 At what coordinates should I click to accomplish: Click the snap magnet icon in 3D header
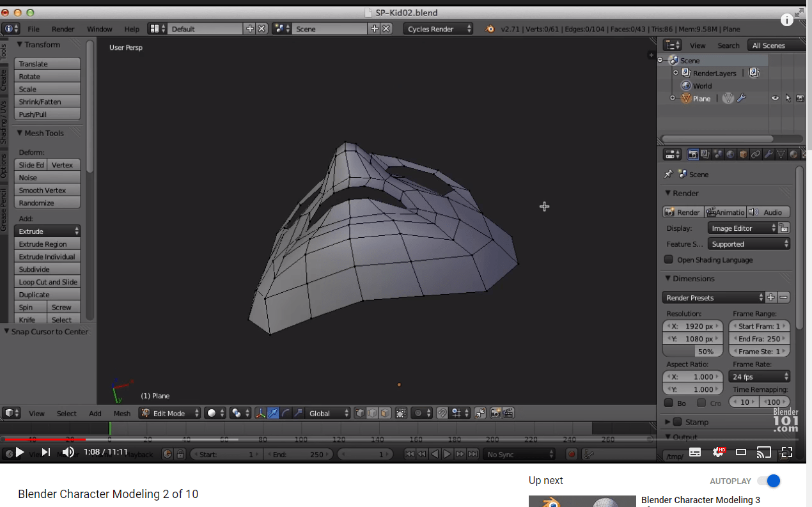coord(442,413)
